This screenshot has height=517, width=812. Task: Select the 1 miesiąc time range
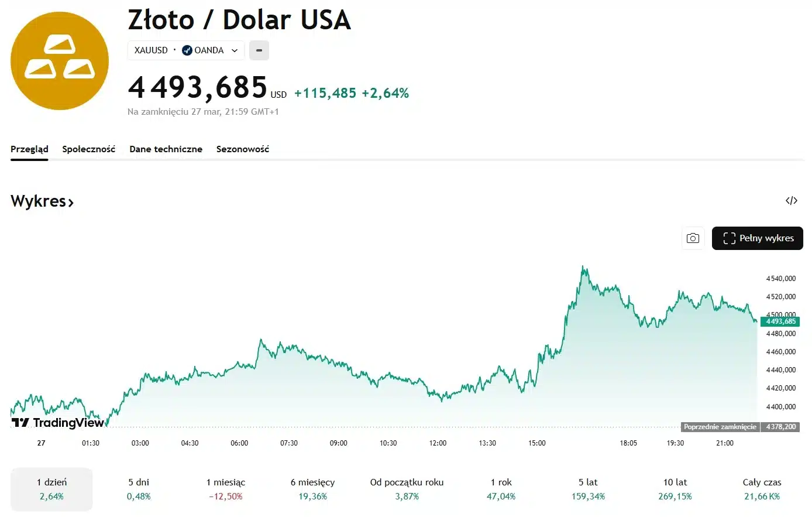(226, 489)
